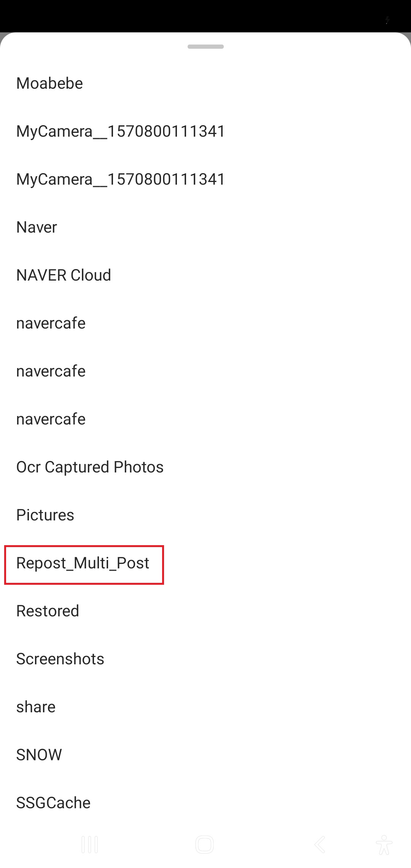Pick the Screenshots folder
The image size is (411, 868).
point(205,659)
